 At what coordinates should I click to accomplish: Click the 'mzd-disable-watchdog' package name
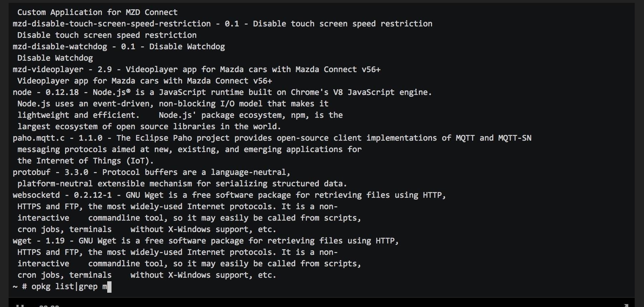click(60, 47)
